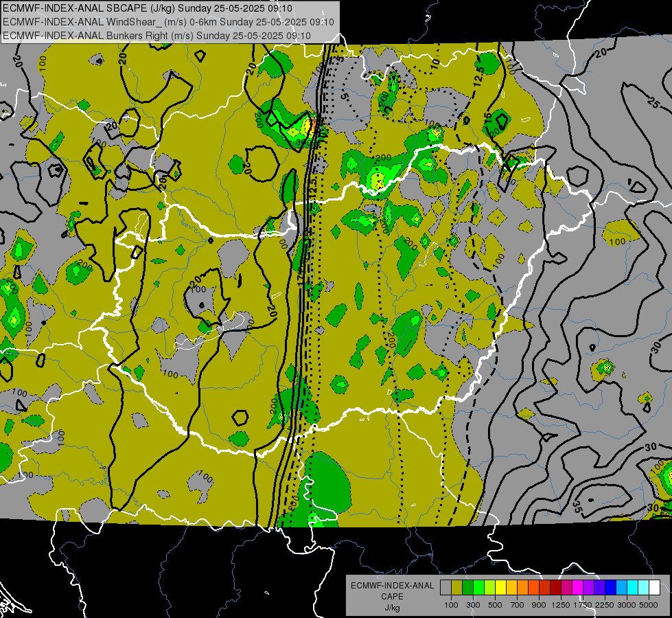Screen dimensions: 672x618
Task: Click the 700 legend scale value
Action: coord(518,605)
